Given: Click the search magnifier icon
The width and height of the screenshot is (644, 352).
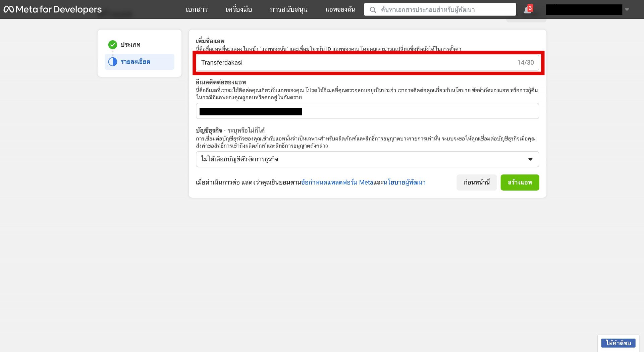Looking at the screenshot, I should [x=373, y=9].
